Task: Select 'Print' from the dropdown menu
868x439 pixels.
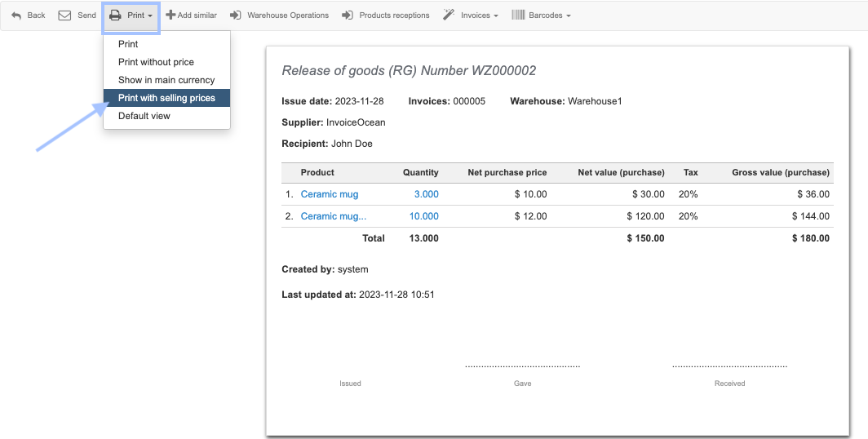Action: 128,44
